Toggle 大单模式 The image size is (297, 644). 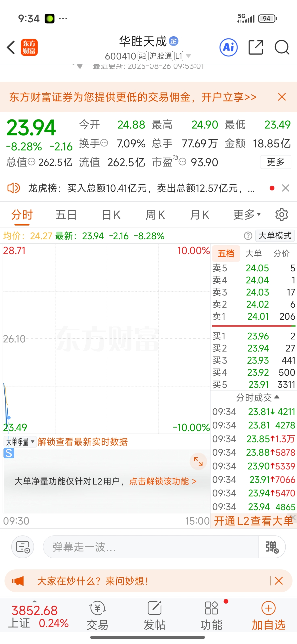point(275,236)
